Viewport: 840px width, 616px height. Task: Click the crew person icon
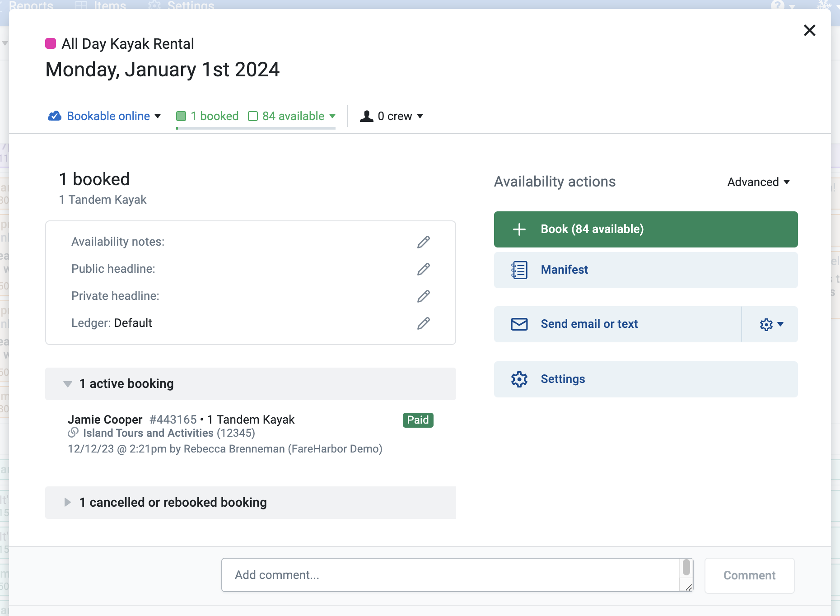pyautogui.click(x=366, y=116)
